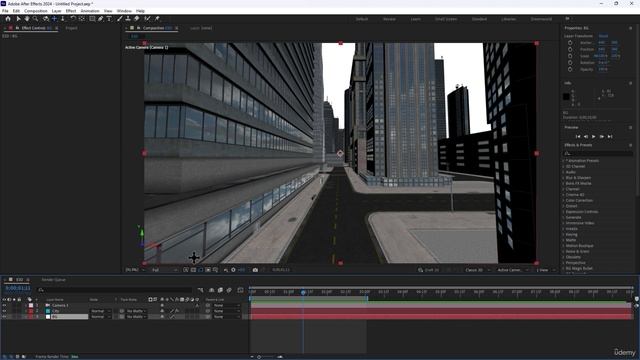Screen dimensions: 640x360
Task: Click the BG layer color label swatch
Action: (31, 317)
